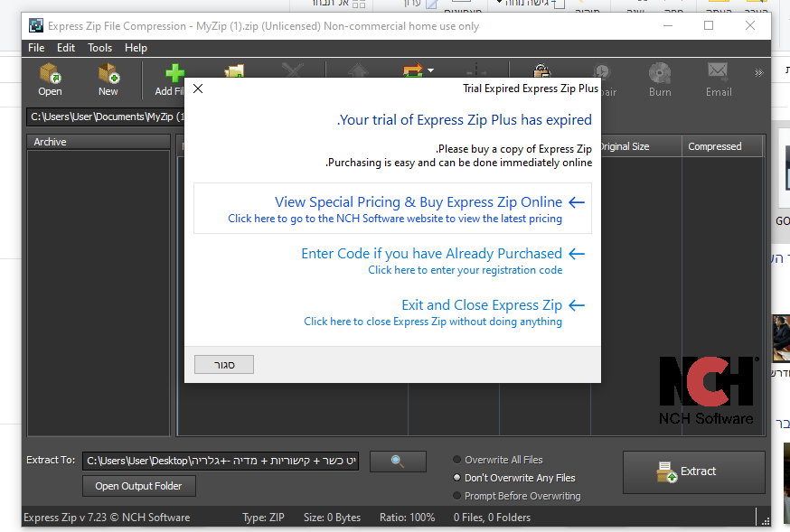Click the Original Size column header
The image size is (790, 532).
tap(640, 146)
